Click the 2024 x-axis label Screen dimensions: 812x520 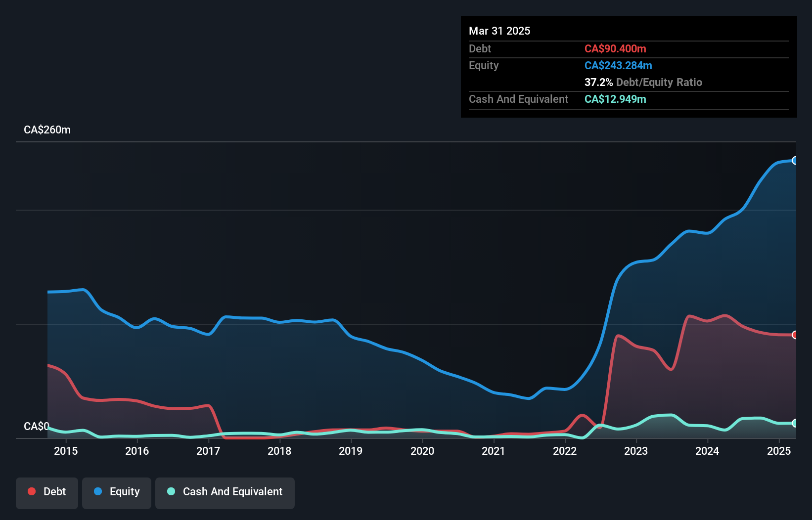707,451
